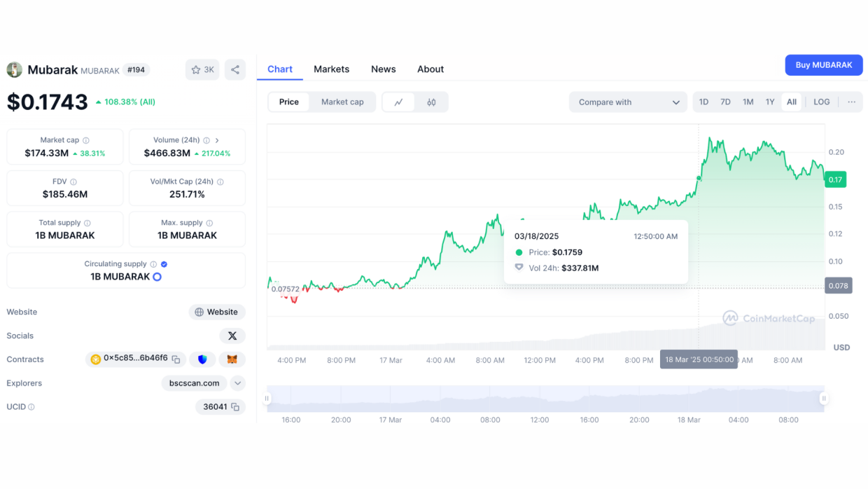Viewport: 868px width, 489px height.
Task: Click tooltip Vol 24h $337.81M text
Action: (580, 268)
